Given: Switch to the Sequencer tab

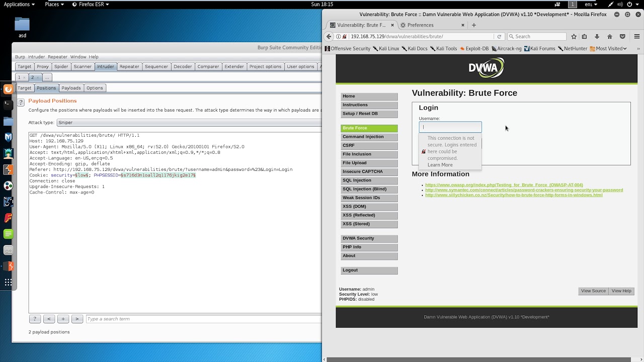Looking at the screenshot, I should click(x=156, y=66).
